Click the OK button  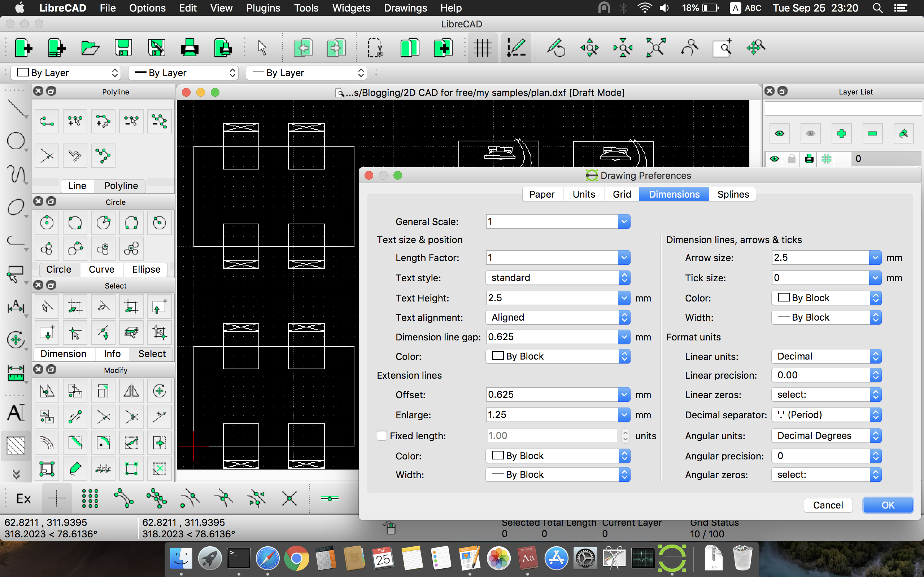(888, 505)
